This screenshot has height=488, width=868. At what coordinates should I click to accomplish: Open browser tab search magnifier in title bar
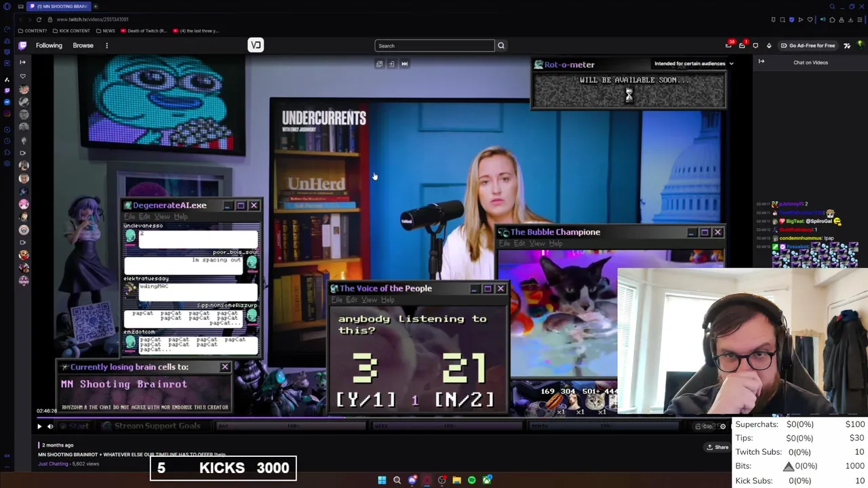pyautogui.click(x=832, y=6)
